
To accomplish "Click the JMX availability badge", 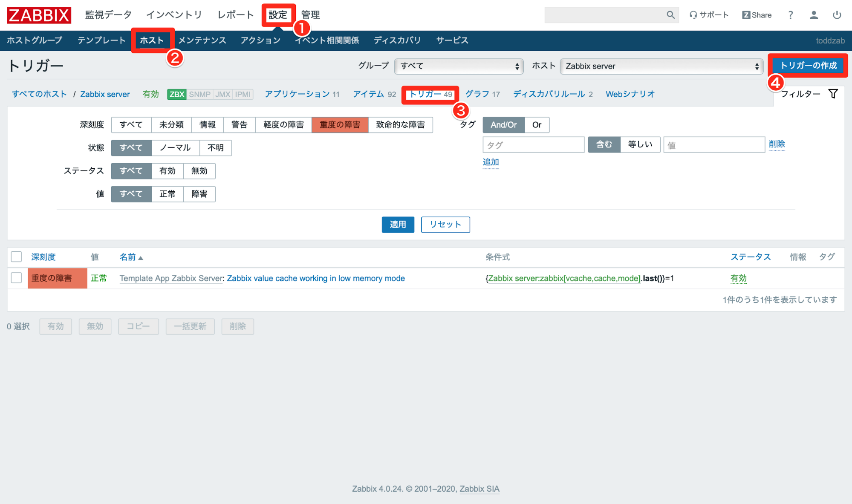I will pyautogui.click(x=222, y=94).
